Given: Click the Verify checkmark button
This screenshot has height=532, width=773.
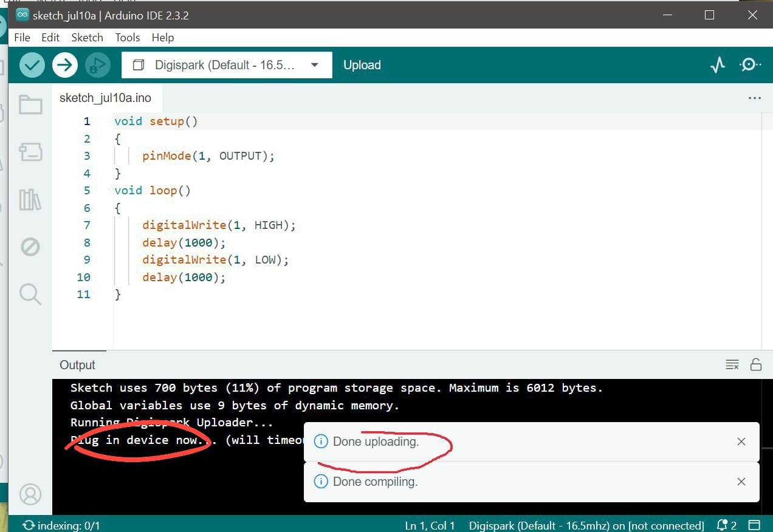Looking at the screenshot, I should coord(32,65).
